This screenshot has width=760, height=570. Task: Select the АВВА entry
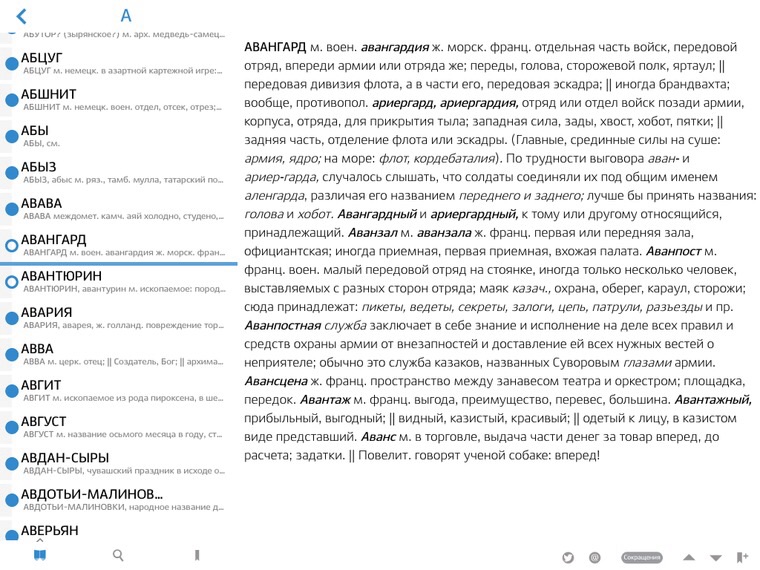pyautogui.click(x=119, y=354)
